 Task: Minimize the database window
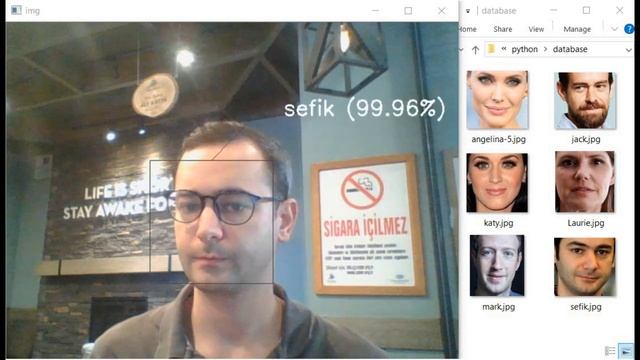(553, 11)
